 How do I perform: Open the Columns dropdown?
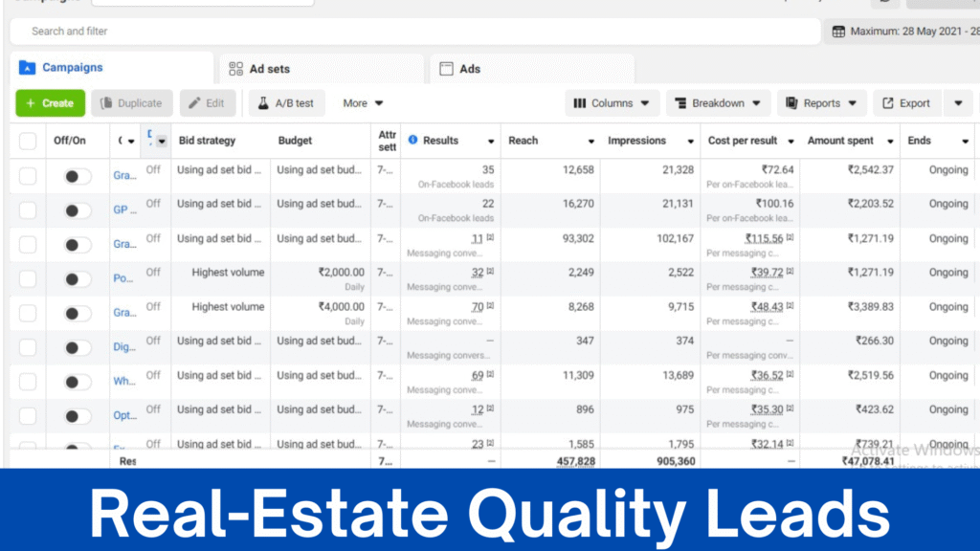point(612,103)
